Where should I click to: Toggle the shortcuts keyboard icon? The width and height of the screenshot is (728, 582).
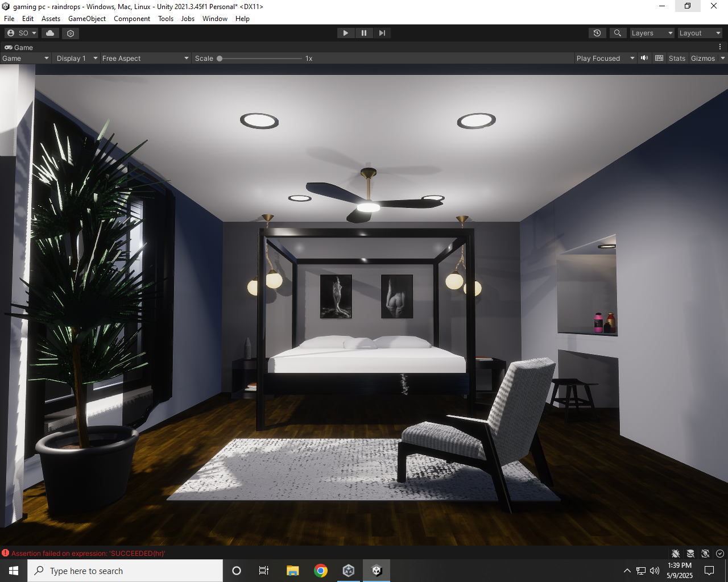pos(659,58)
